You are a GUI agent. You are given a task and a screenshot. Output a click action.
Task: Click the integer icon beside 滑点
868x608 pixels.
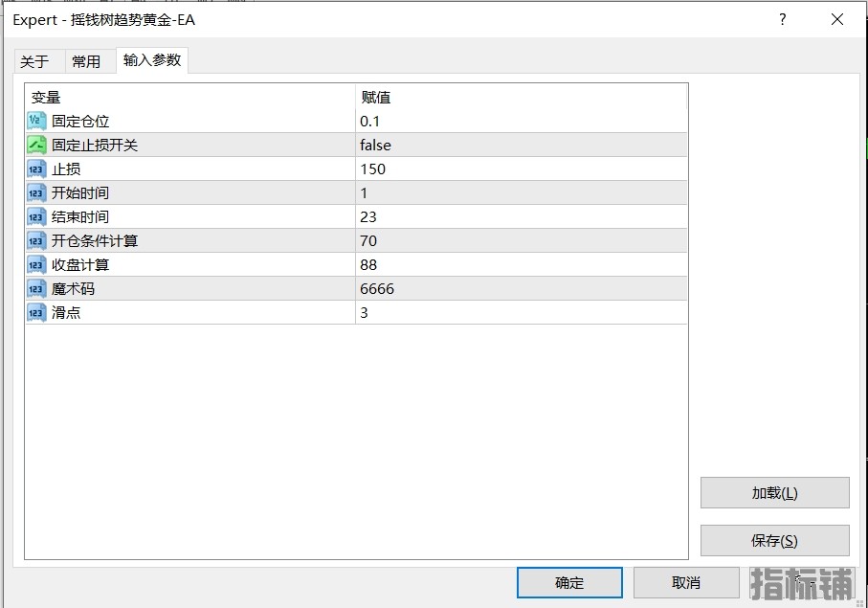(36, 312)
